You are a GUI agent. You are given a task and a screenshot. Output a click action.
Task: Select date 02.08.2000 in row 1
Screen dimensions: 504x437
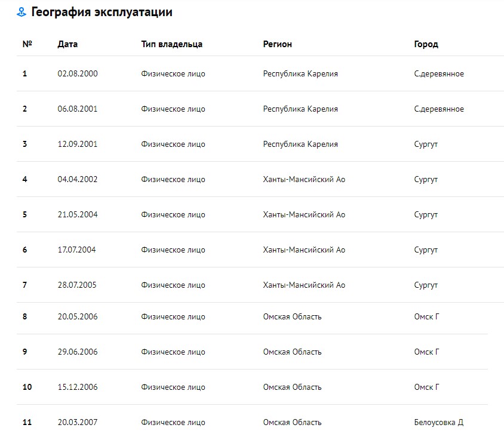click(78, 73)
